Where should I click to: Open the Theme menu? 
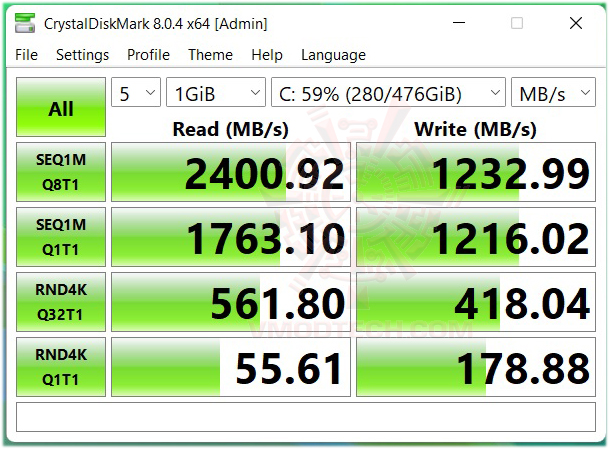[x=211, y=55]
